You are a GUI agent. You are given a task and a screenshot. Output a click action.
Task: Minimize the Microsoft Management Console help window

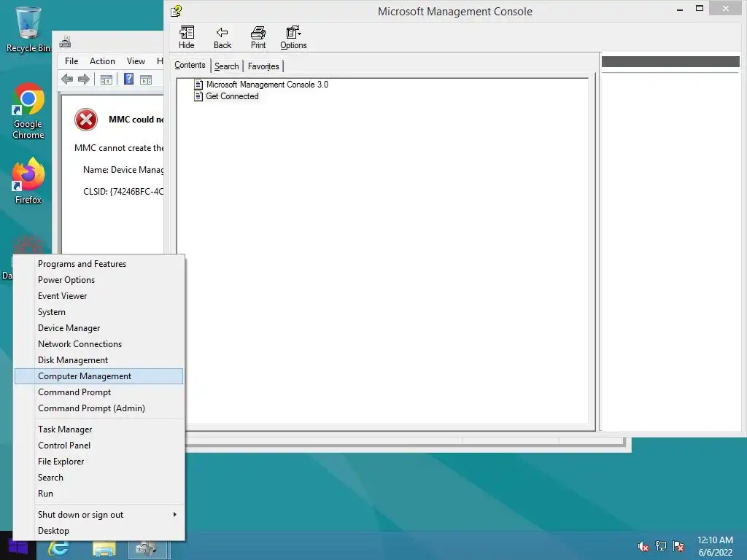click(x=680, y=9)
